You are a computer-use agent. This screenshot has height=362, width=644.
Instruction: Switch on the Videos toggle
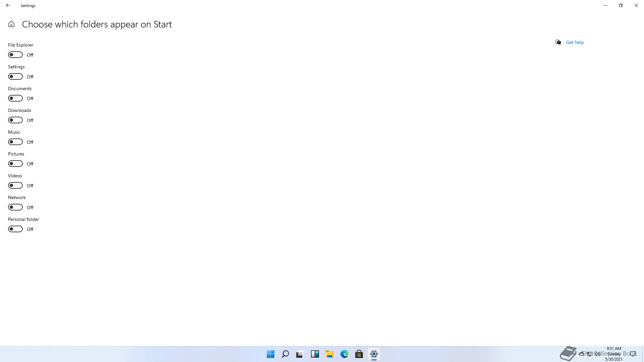click(x=15, y=185)
